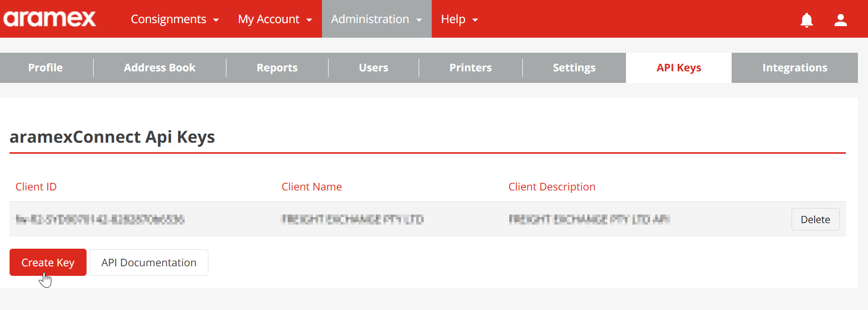Viewport: 868px width, 310px height.
Task: Select the blurred Client Description value
Action: tap(589, 219)
